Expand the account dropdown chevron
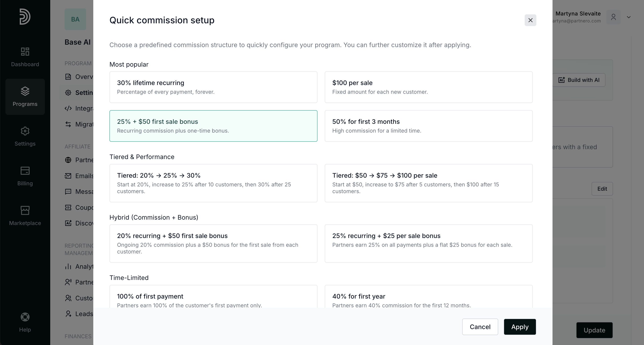The width and height of the screenshot is (644, 345). click(629, 17)
